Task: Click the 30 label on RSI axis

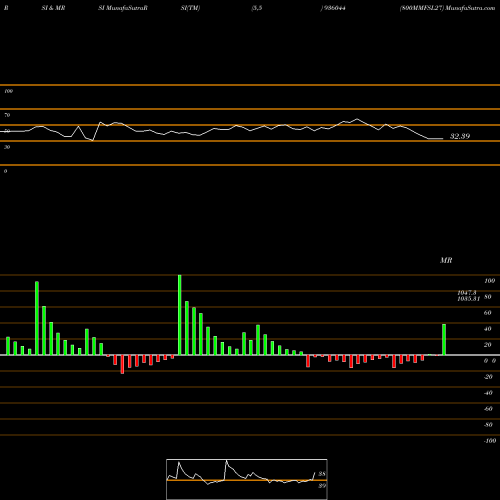Action: click(7, 147)
